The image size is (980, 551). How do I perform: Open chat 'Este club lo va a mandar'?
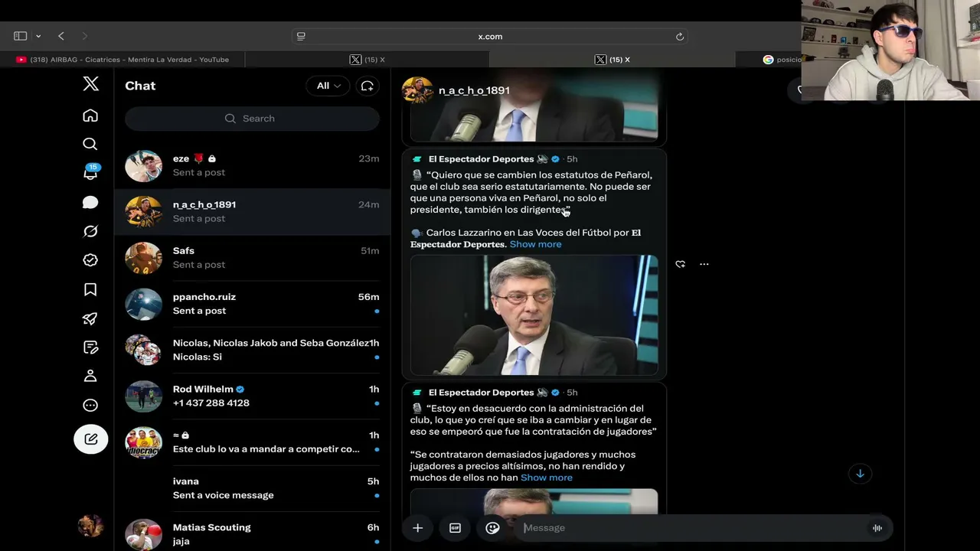click(252, 442)
